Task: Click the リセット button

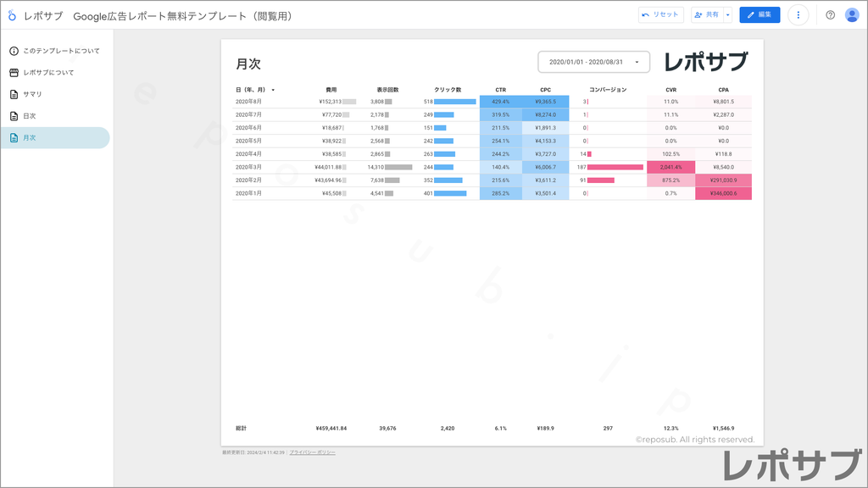Action: point(659,14)
